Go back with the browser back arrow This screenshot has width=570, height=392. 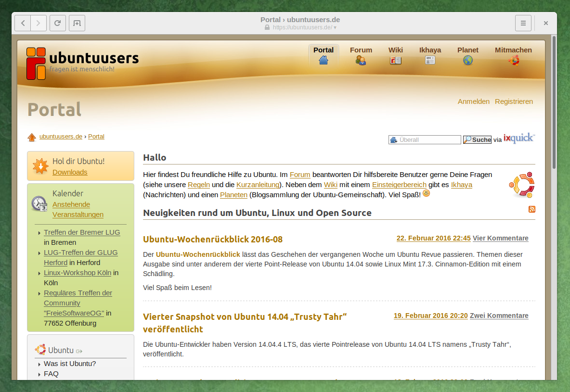pyautogui.click(x=23, y=23)
